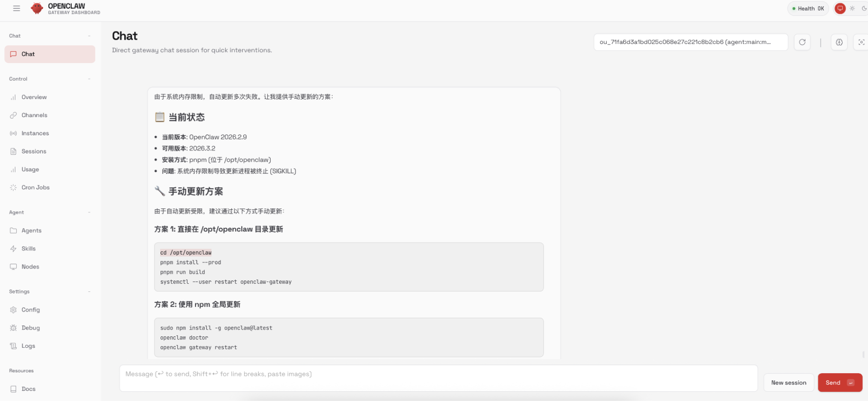Click the 方案 2 npm 全局更新 heading
868x409 pixels.
[x=197, y=304]
